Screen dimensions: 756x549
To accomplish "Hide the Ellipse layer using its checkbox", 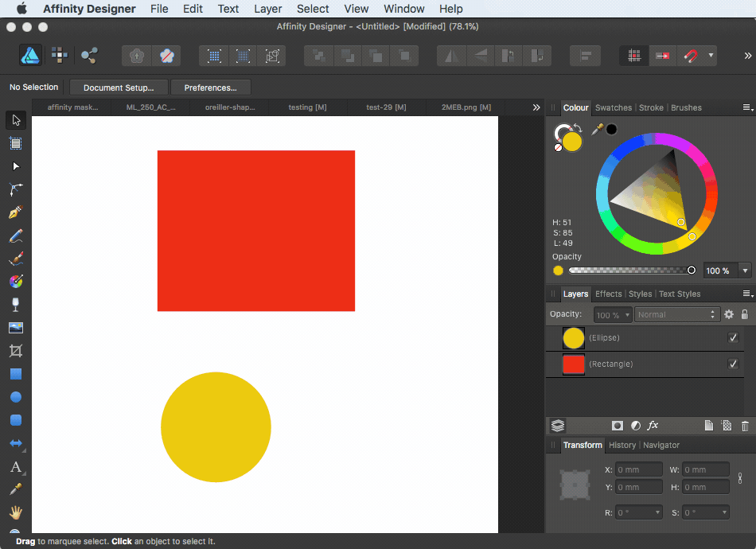I will tap(733, 338).
